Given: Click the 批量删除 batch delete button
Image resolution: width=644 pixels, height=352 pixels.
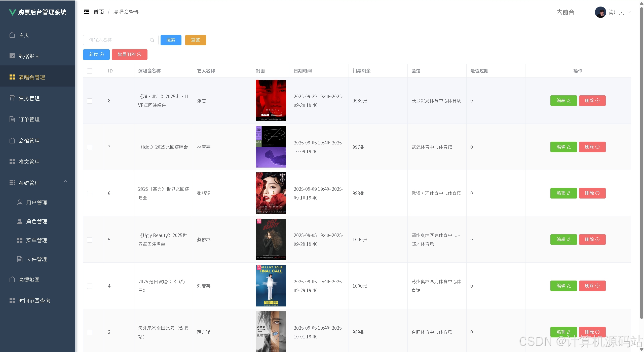Looking at the screenshot, I should pyautogui.click(x=130, y=55).
